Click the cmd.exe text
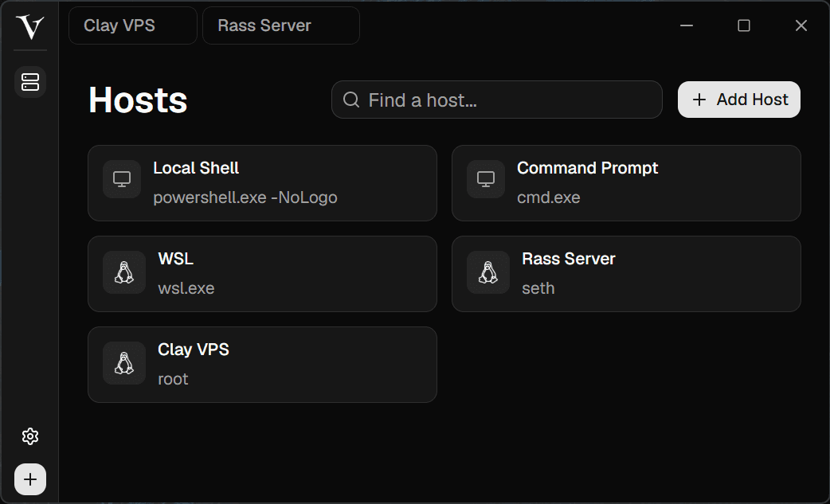This screenshot has height=504, width=830. click(x=548, y=197)
